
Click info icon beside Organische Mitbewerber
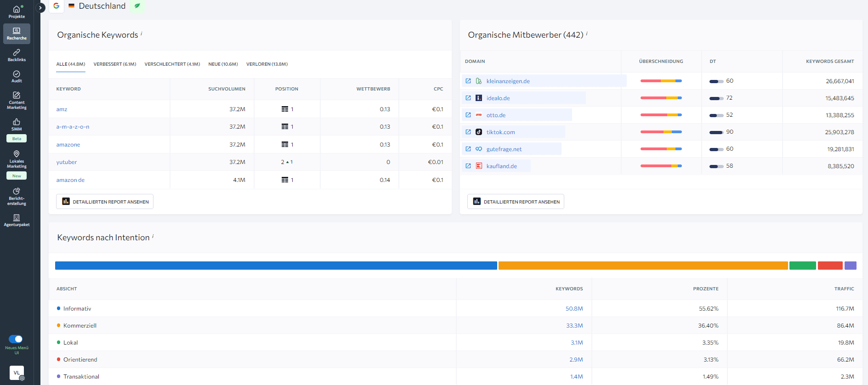point(587,33)
